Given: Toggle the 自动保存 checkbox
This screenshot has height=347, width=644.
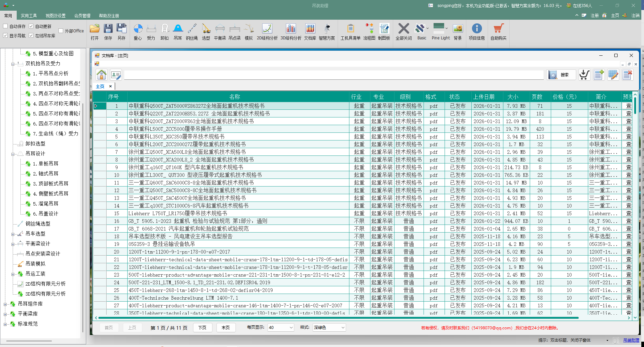Looking at the screenshot, I should click(x=5, y=26).
